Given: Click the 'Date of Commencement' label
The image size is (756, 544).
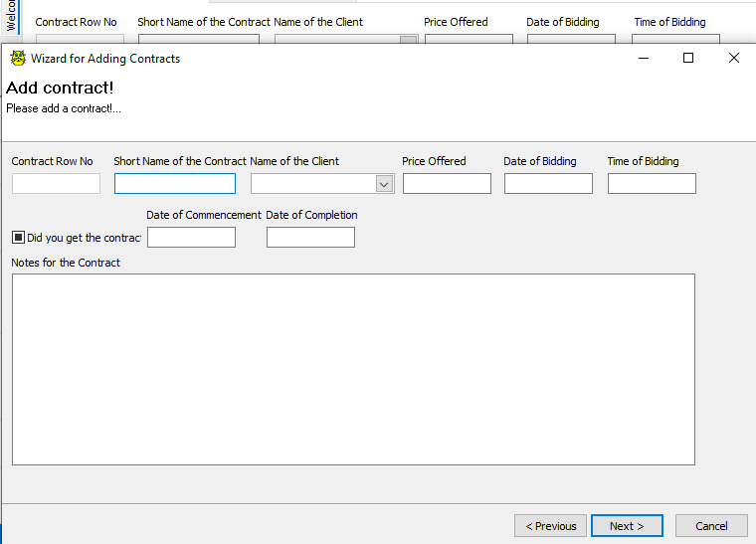Looking at the screenshot, I should coord(204,215).
